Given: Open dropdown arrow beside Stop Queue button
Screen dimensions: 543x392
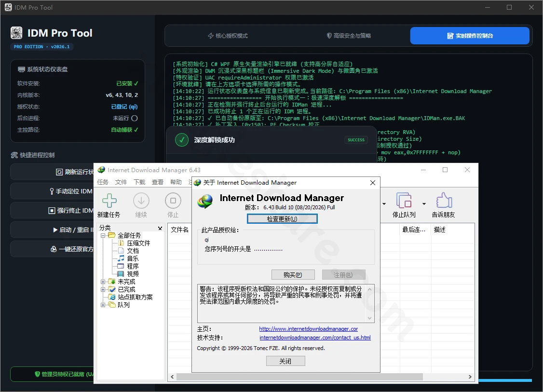Looking at the screenshot, I should pos(424,203).
